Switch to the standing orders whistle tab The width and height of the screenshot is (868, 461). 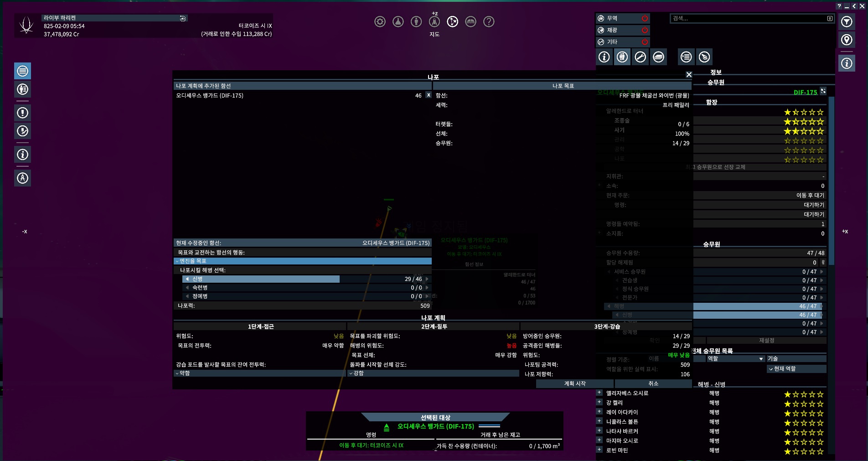coord(704,57)
